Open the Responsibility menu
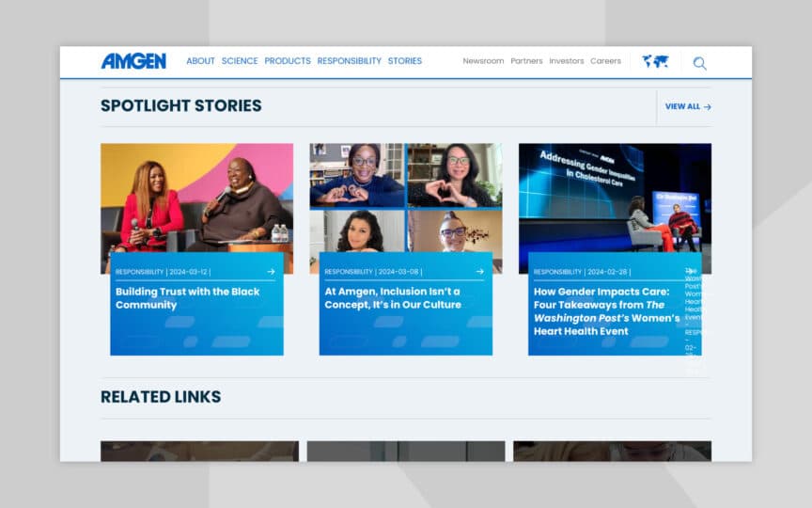The height and width of the screenshot is (508, 812). tap(349, 61)
